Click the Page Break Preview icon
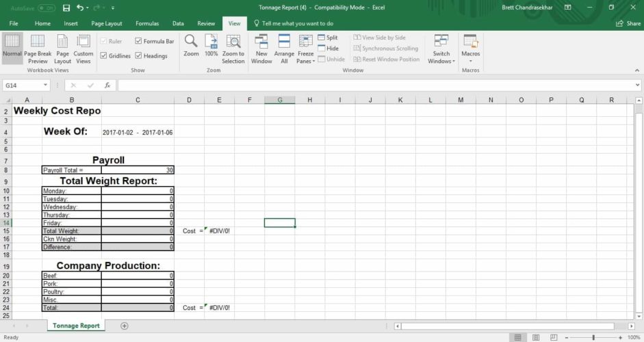644x342 pixels. pyautogui.click(x=38, y=42)
